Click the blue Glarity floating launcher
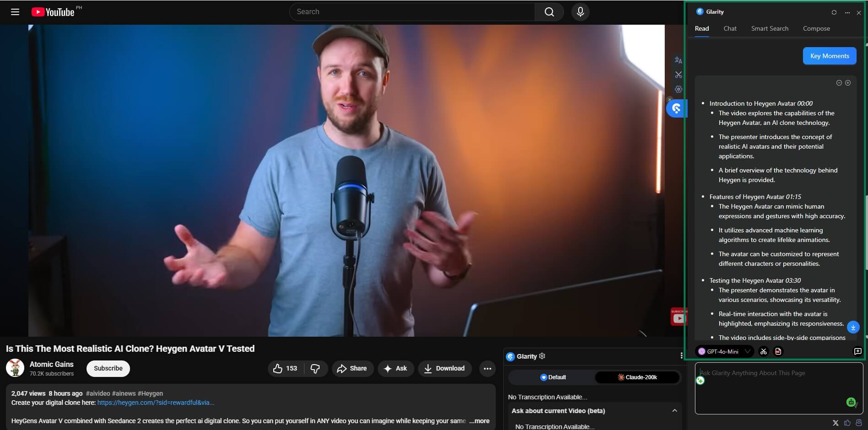This screenshot has width=868, height=430. pyautogui.click(x=676, y=108)
